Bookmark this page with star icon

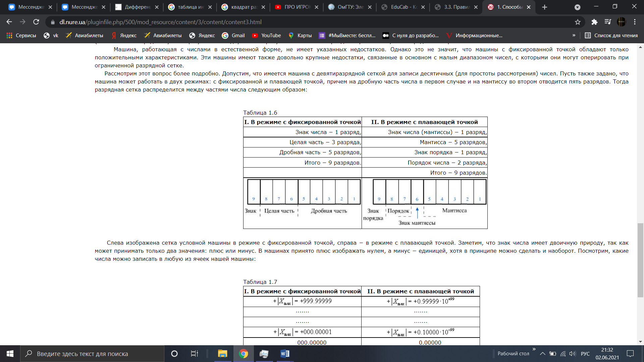pos(578,22)
